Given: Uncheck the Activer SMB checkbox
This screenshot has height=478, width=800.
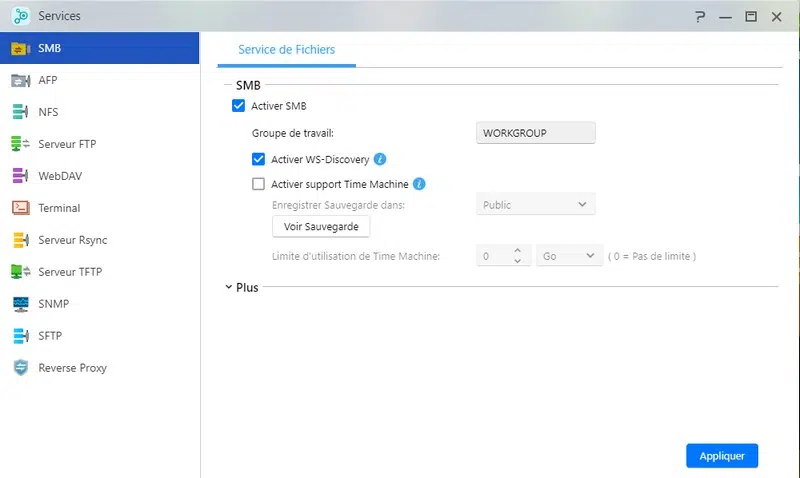Looking at the screenshot, I should [238, 106].
